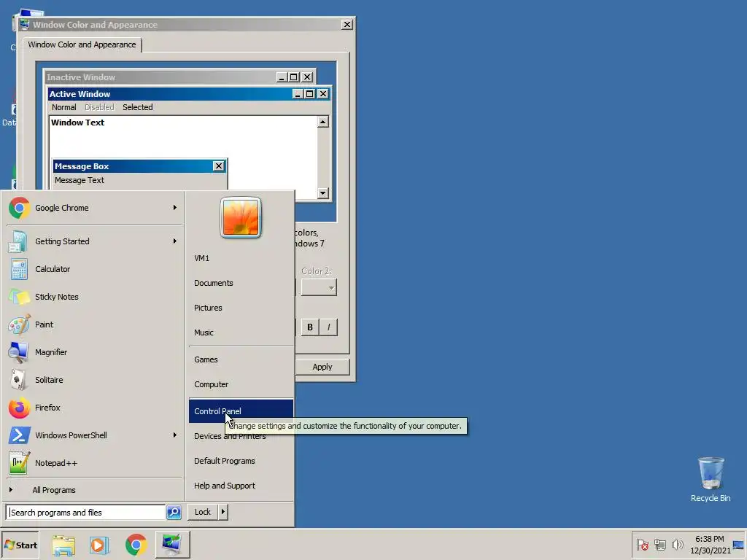This screenshot has width=747, height=560.
Task: Open the Calculator app
Action: coord(93,269)
